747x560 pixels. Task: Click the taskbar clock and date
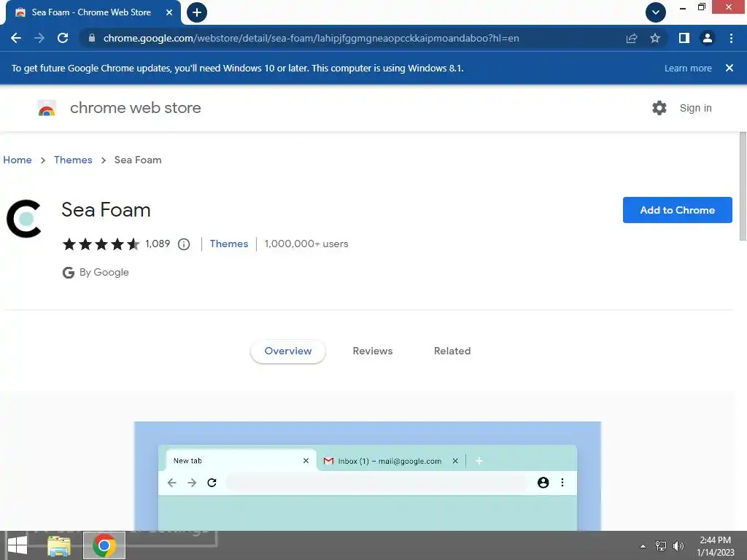[716, 546]
